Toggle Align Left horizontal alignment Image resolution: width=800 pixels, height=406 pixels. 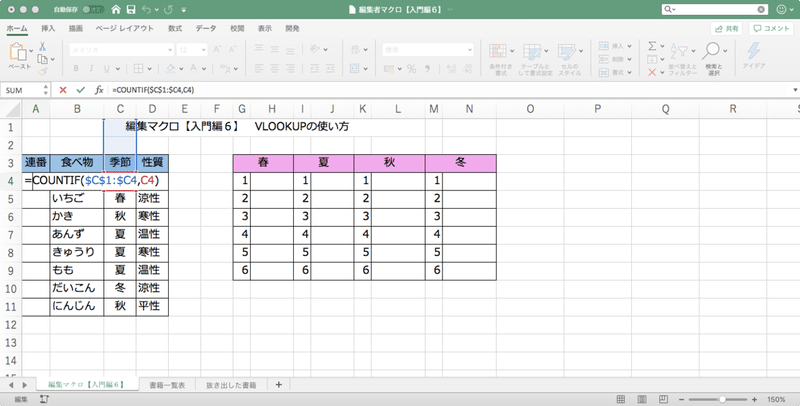[259, 68]
